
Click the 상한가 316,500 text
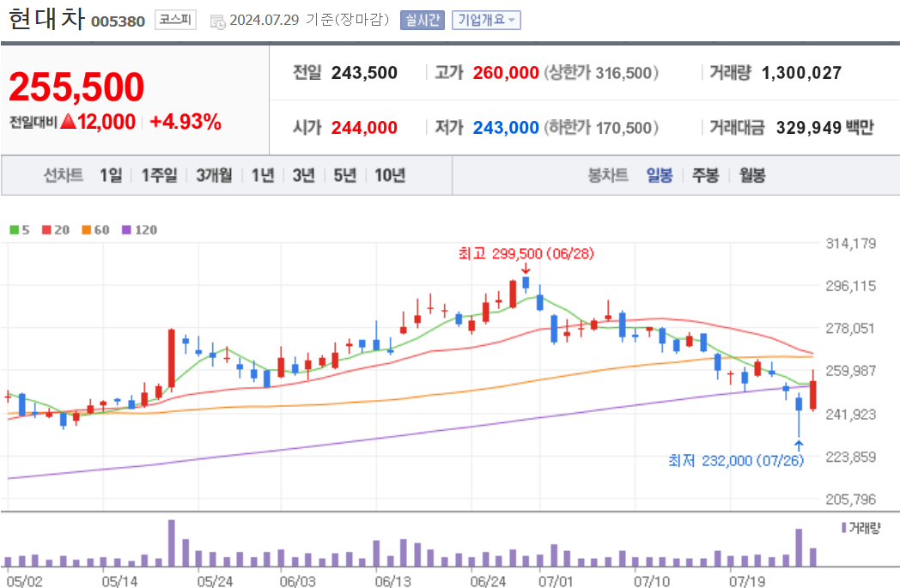(601, 73)
